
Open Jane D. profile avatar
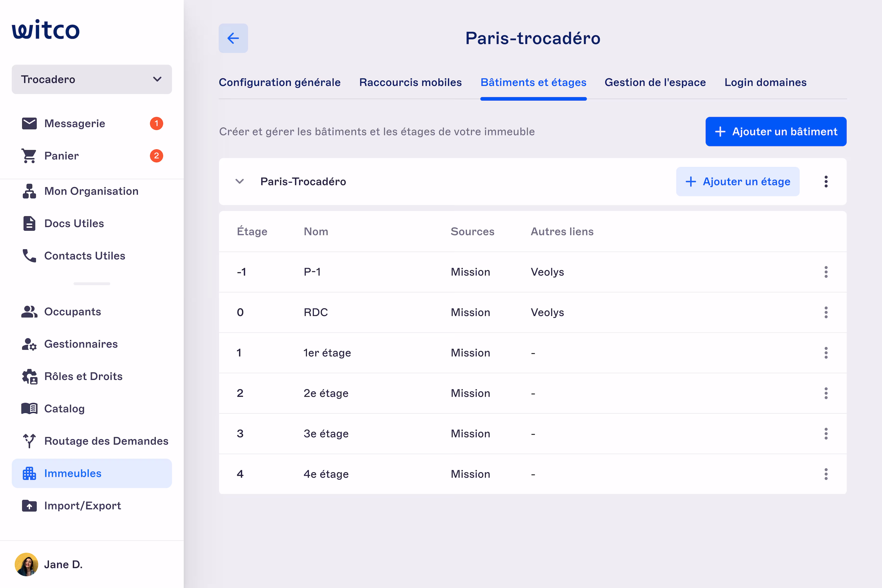pos(26,564)
